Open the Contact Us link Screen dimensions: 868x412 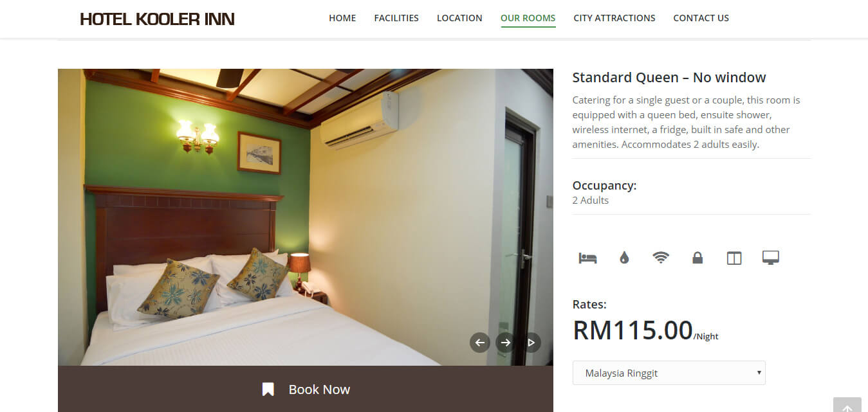point(701,18)
